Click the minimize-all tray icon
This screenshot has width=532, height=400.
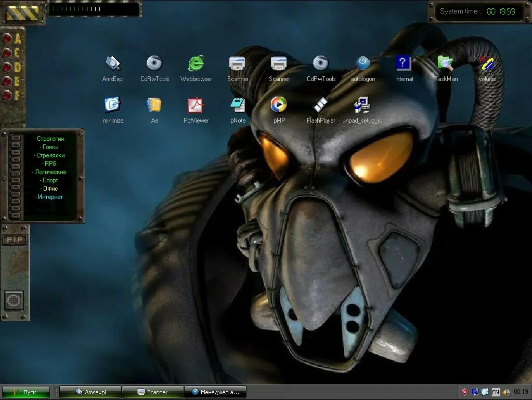(485, 392)
